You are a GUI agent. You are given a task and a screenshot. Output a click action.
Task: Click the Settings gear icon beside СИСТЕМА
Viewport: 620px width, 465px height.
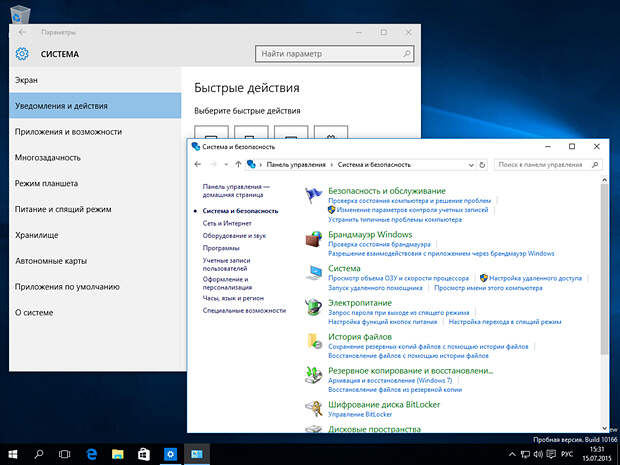tap(22, 54)
